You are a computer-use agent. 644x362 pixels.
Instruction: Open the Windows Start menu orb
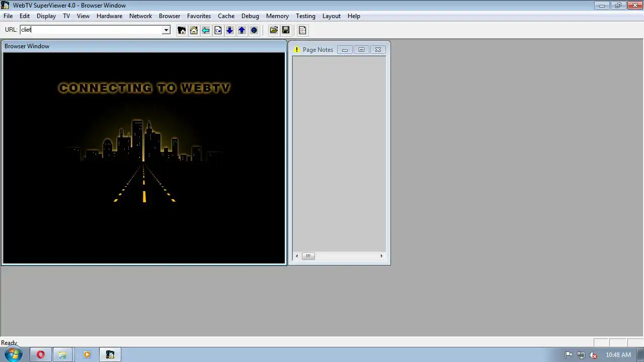click(x=13, y=354)
